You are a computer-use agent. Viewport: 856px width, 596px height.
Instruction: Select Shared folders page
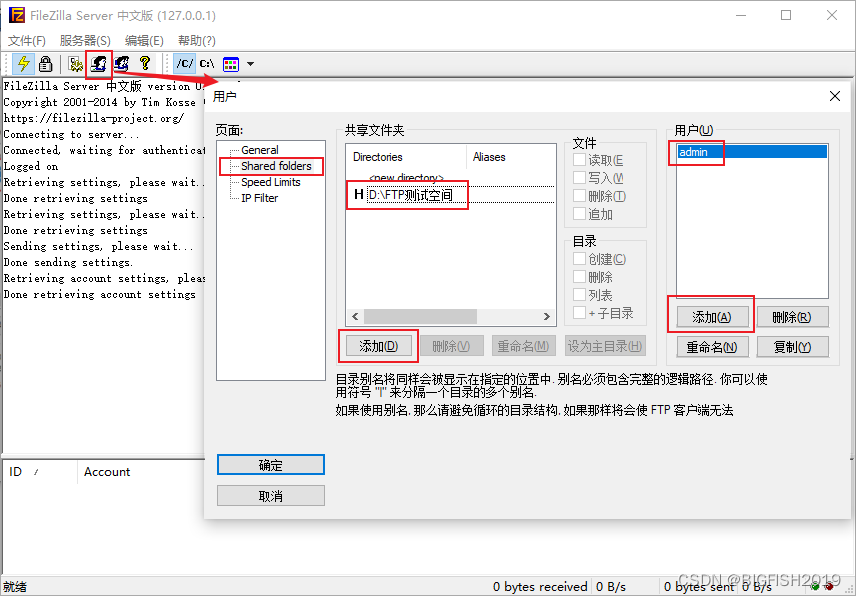click(x=276, y=166)
